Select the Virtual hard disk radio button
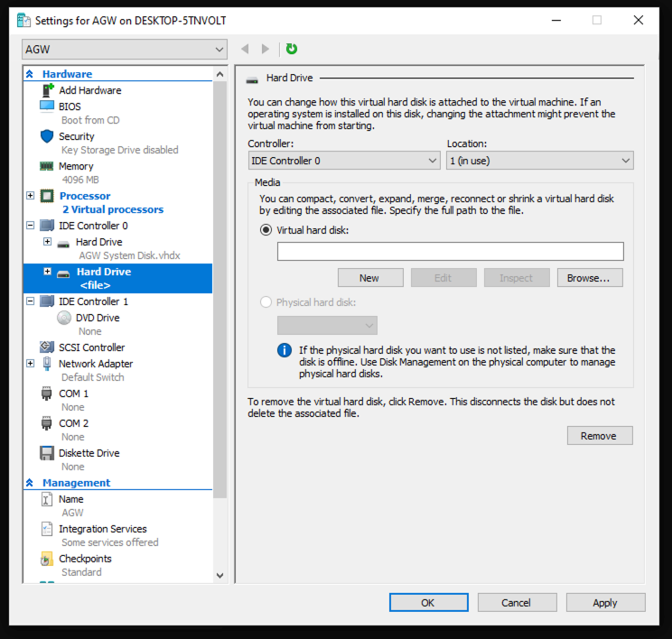The width and height of the screenshot is (672, 639). [x=266, y=230]
